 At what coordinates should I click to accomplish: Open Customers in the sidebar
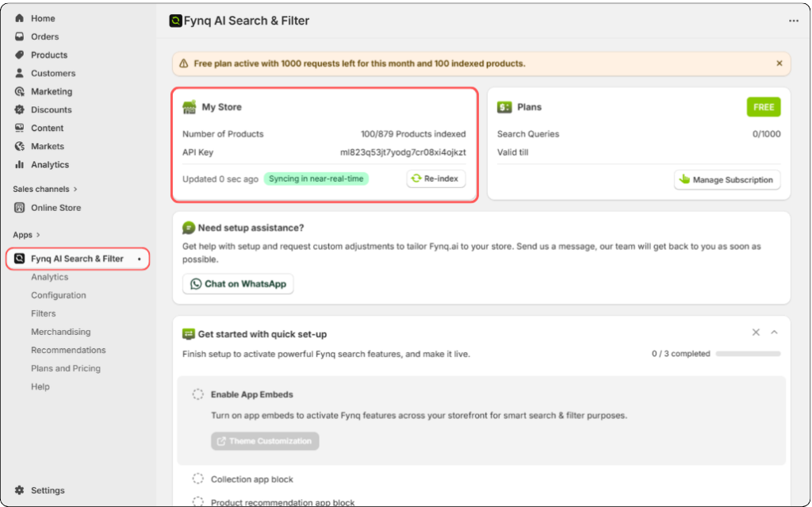tap(53, 73)
